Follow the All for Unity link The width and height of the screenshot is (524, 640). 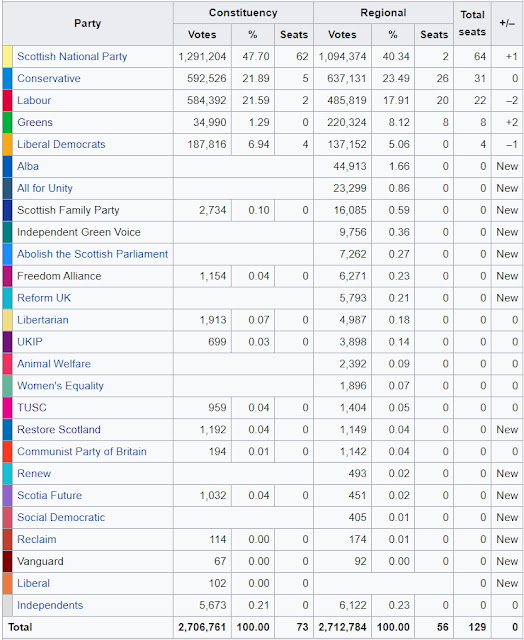pyautogui.click(x=44, y=188)
